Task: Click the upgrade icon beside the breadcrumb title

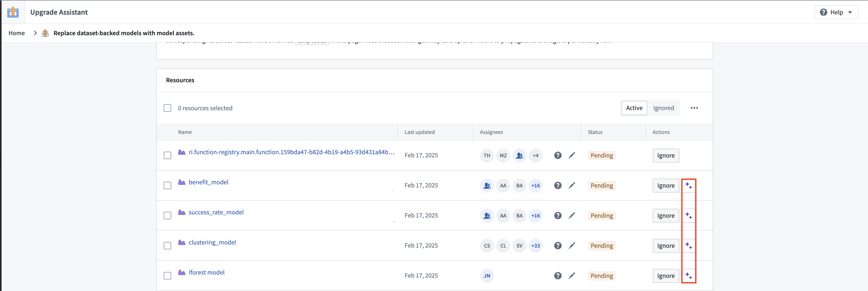Action: pos(45,33)
